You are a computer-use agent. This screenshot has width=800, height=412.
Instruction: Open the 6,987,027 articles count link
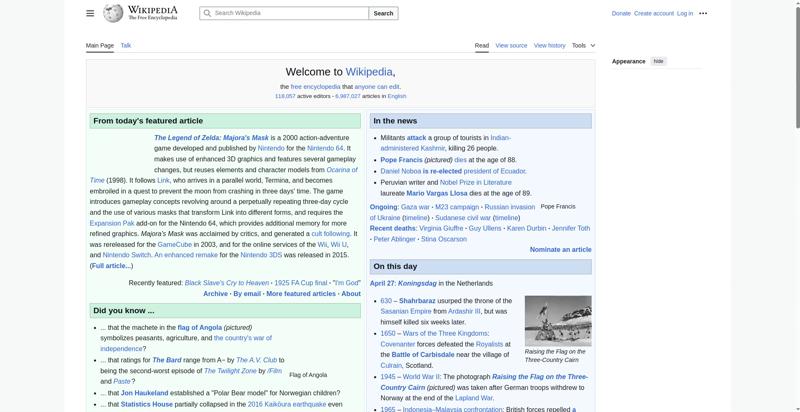[347, 96]
